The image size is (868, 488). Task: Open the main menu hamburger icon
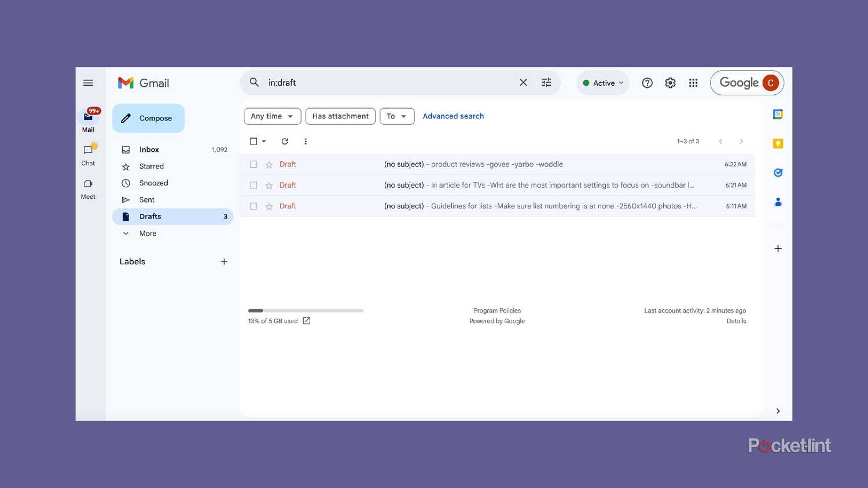click(88, 83)
